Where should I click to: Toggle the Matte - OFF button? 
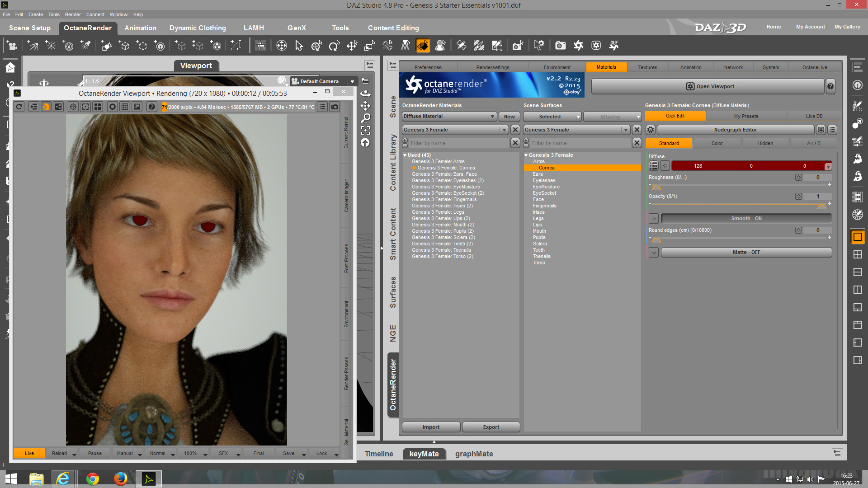click(x=746, y=252)
